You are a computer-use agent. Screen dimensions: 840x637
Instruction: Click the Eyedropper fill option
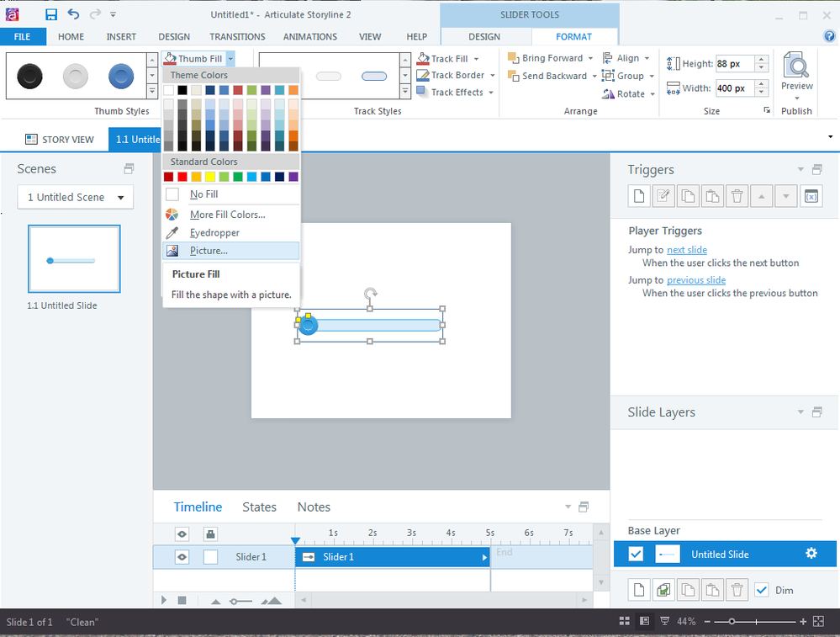click(214, 233)
